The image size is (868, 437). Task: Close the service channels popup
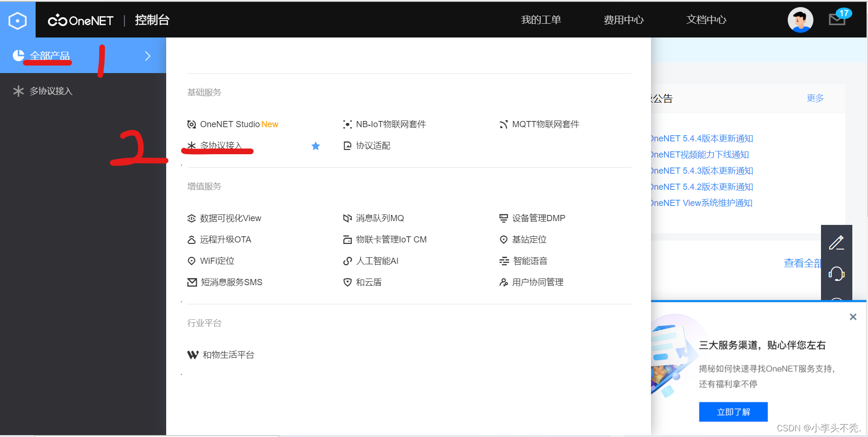coord(853,317)
